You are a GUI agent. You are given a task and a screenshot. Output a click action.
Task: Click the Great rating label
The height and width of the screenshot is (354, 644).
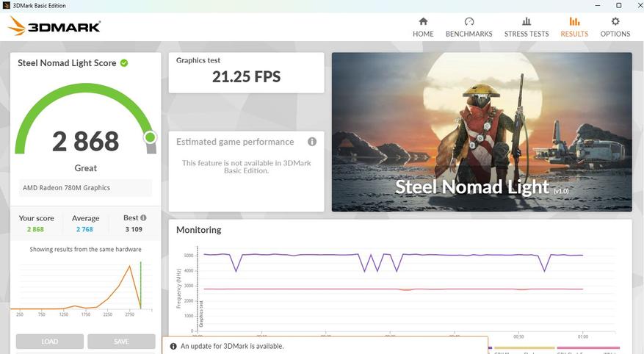[85, 168]
